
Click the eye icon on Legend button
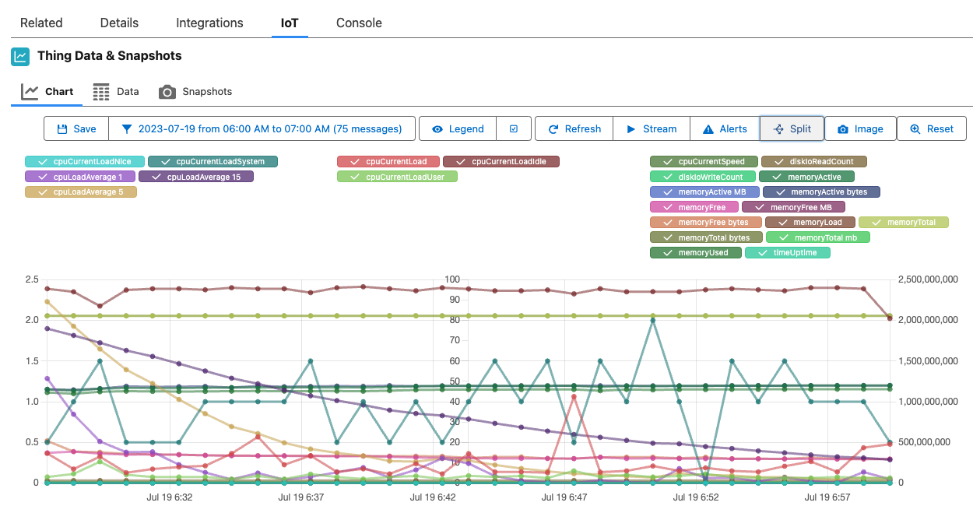pyautogui.click(x=437, y=129)
